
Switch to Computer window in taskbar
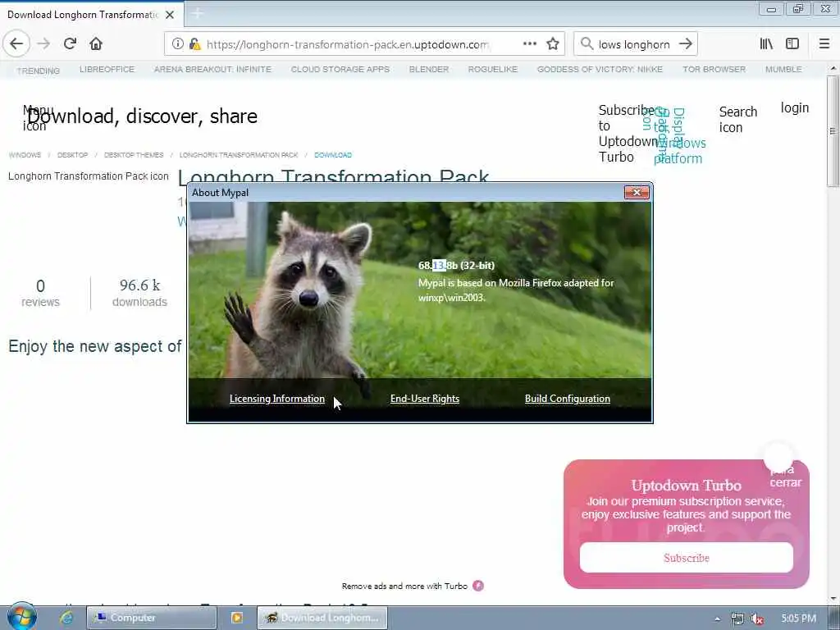pos(152,618)
